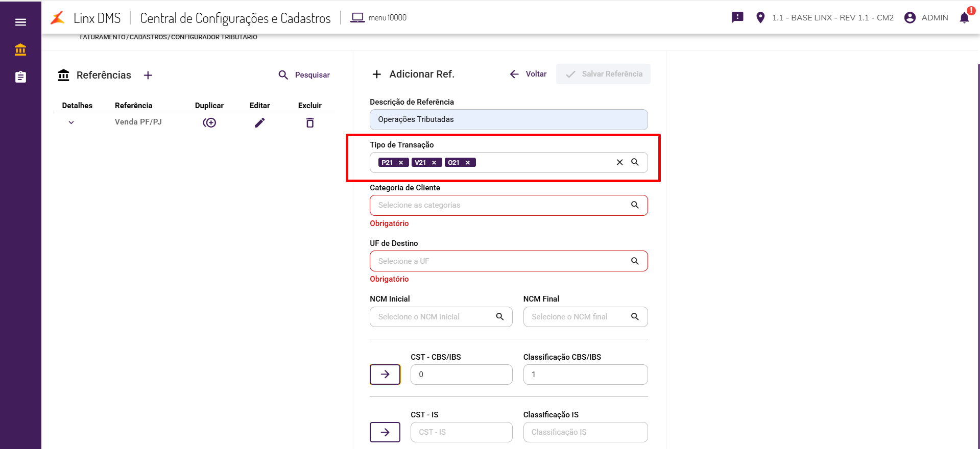This screenshot has height=449, width=980.
Task: Delete the Venda PF/PJ reference
Action: click(310, 122)
